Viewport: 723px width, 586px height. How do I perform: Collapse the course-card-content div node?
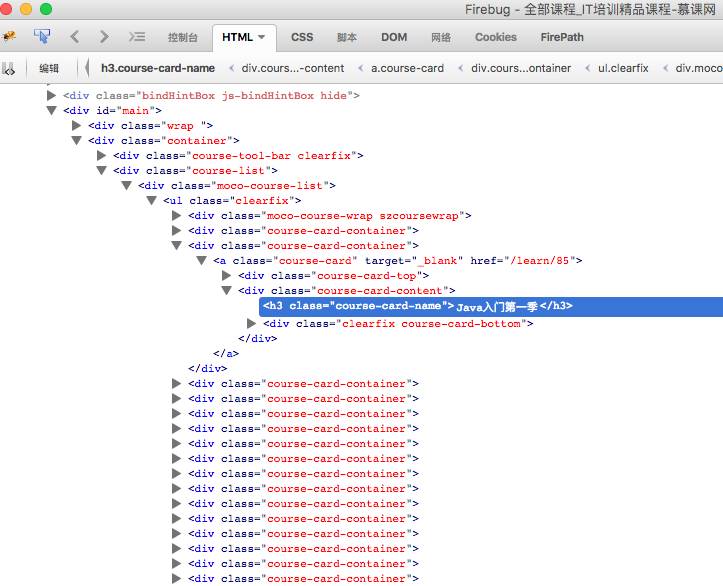point(226,290)
